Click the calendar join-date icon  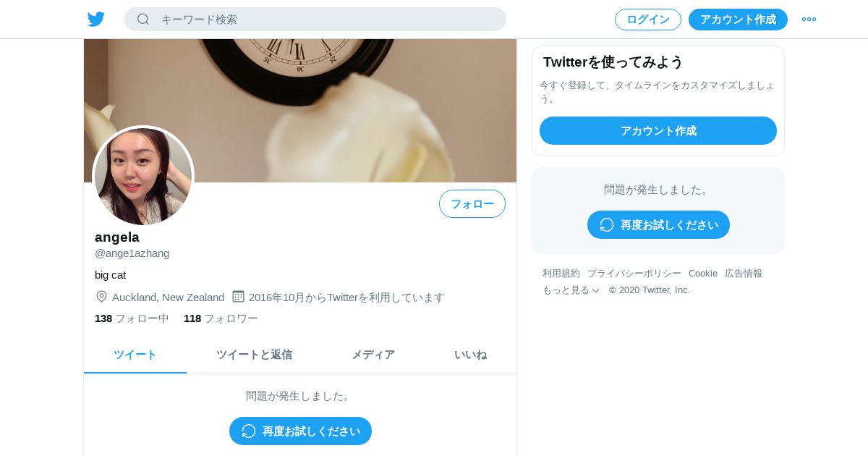(x=238, y=297)
